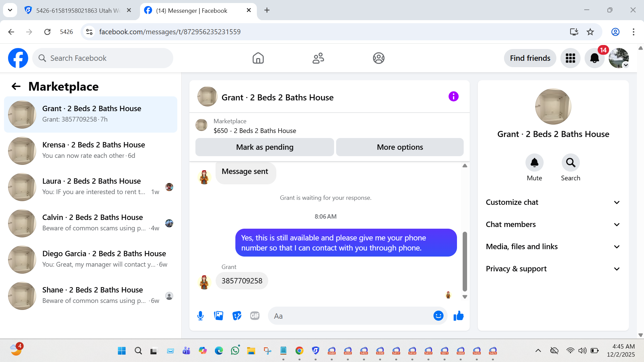Image resolution: width=644 pixels, height=362 pixels.
Task: Click the Find friends button
Action: tap(530, 58)
